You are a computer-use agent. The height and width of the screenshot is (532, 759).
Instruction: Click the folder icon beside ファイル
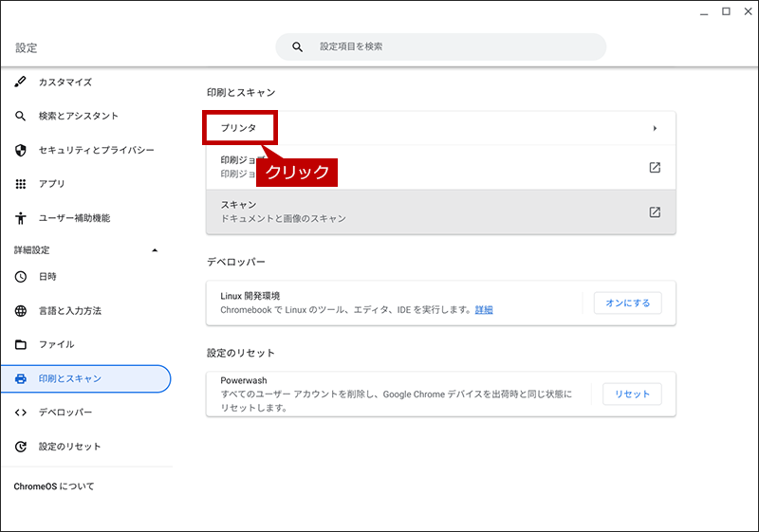(x=20, y=345)
